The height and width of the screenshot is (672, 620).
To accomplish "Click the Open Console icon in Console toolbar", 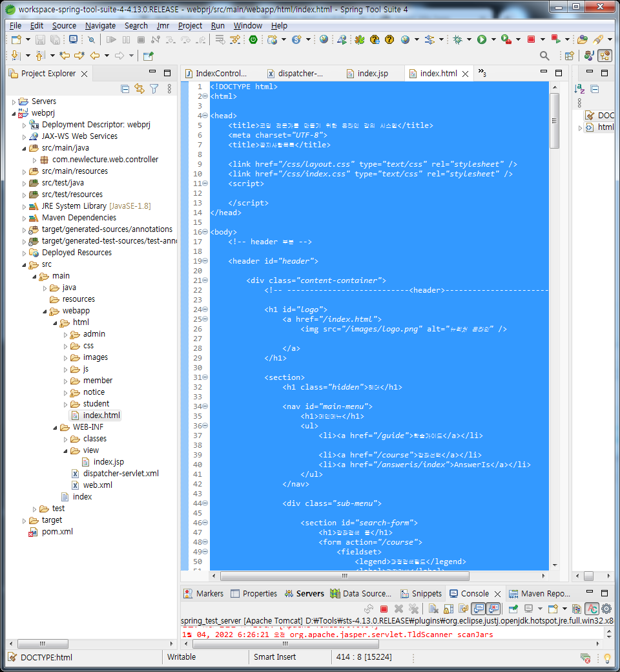I will (553, 609).
